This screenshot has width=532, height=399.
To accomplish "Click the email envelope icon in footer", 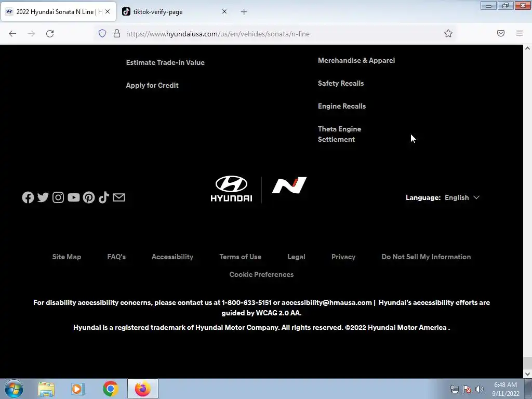I will tap(119, 197).
